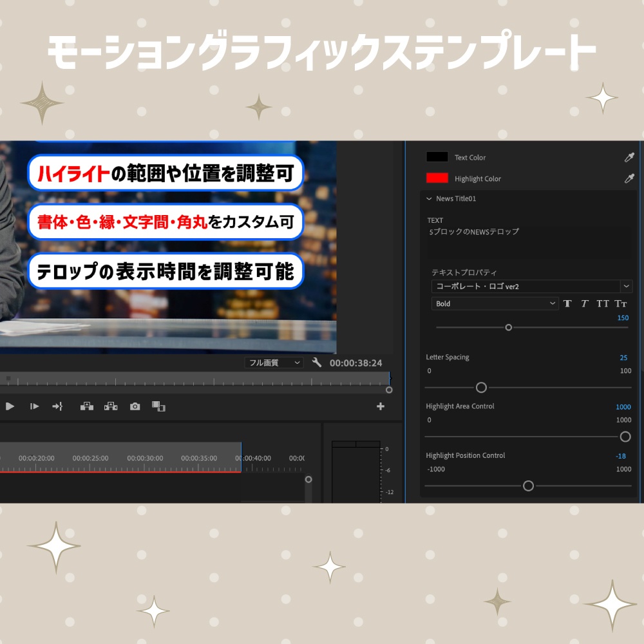Click the + button to customize monitor buttons
The height and width of the screenshot is (644, 644).
[x=381, y=406]
